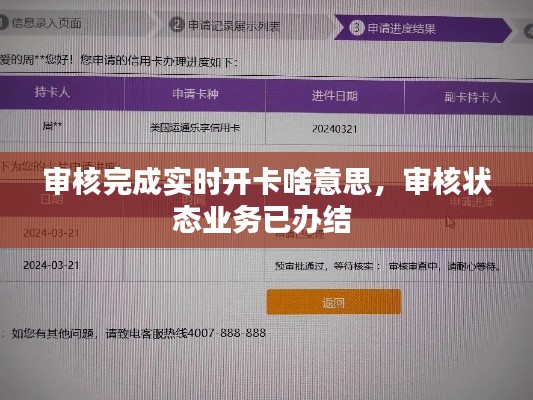The height and width of the screenshot is (400, 533).
Task: Click the 申请卡种 column header
Action: (x=195, y=94)
